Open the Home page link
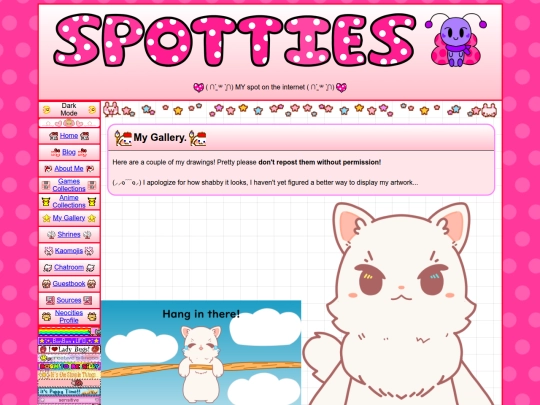 [x=69, y=136]
